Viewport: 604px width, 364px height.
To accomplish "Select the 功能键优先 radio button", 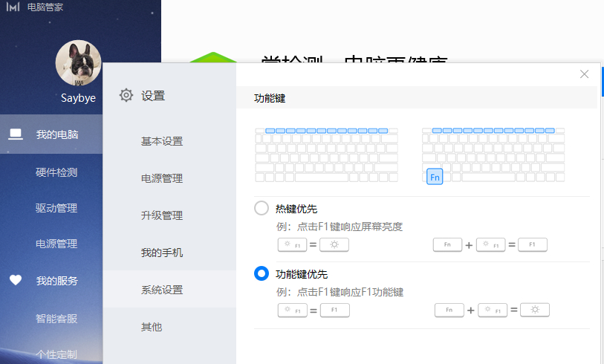I will tap(262, 274).
